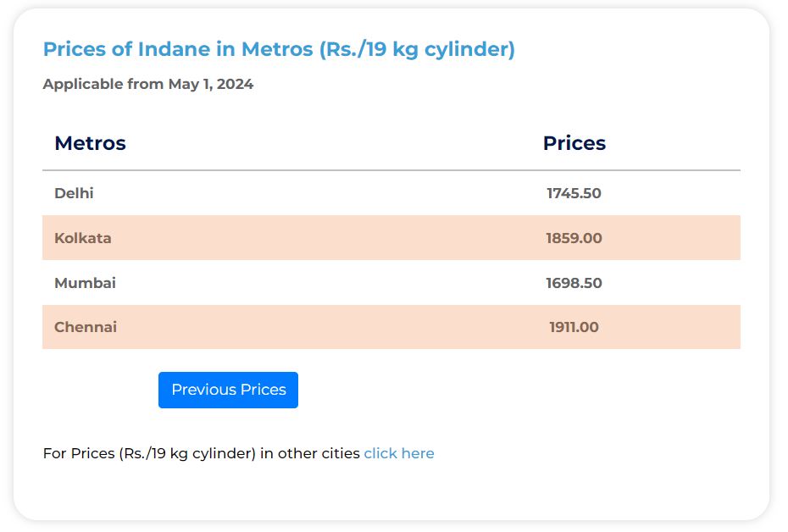Screen dimensions: 788x532
Task: Click the Mumbai metro name
Action: [x=85, y=283]
